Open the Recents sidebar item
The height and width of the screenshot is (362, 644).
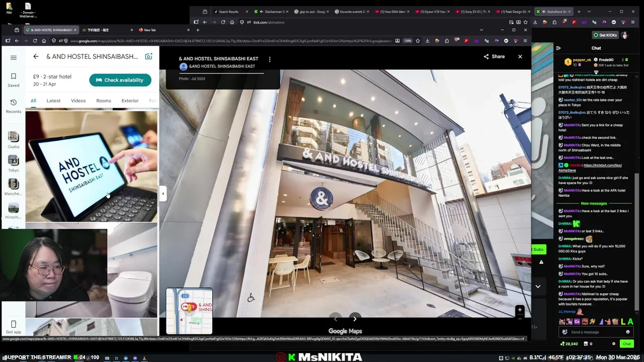tap(14, 106)
